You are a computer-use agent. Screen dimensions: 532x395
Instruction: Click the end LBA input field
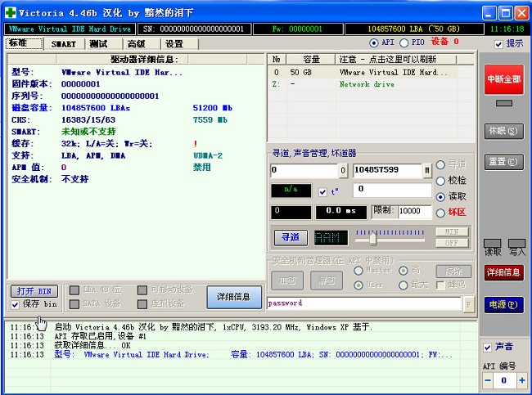point(386,170)
